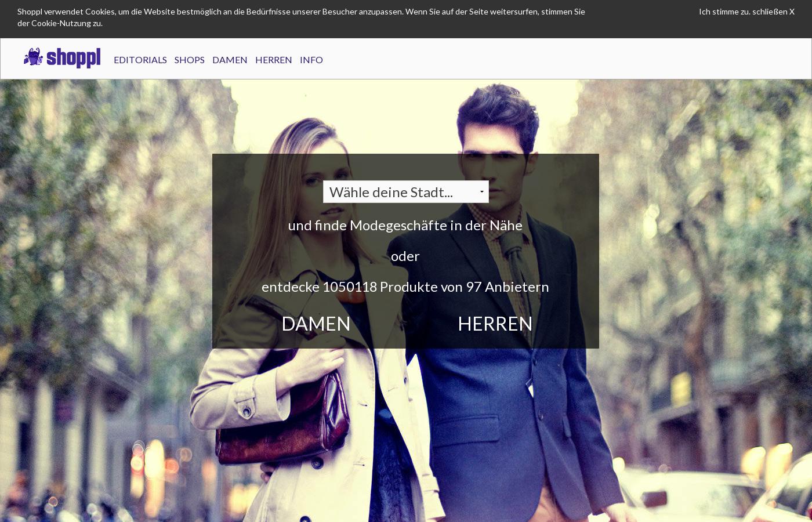Dismiss cookie banner via 'Ich stimme zu. schließen X'
Image resolution: width=812 pixels, height=522 pixels.
[x=746, y=12]
